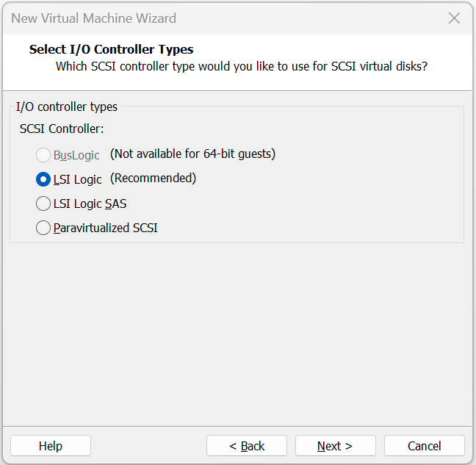Click the "Select I/O Controller Types" heading
This screenshot has width=476, height=465.
click(112, 50)
